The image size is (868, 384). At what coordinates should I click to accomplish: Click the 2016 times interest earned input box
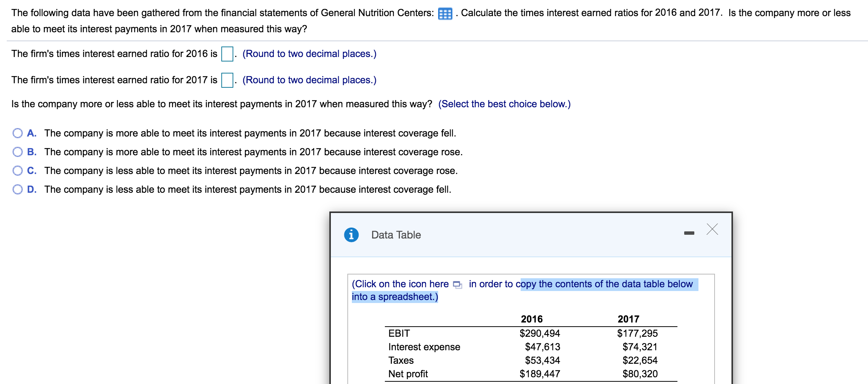pos(227,54)
